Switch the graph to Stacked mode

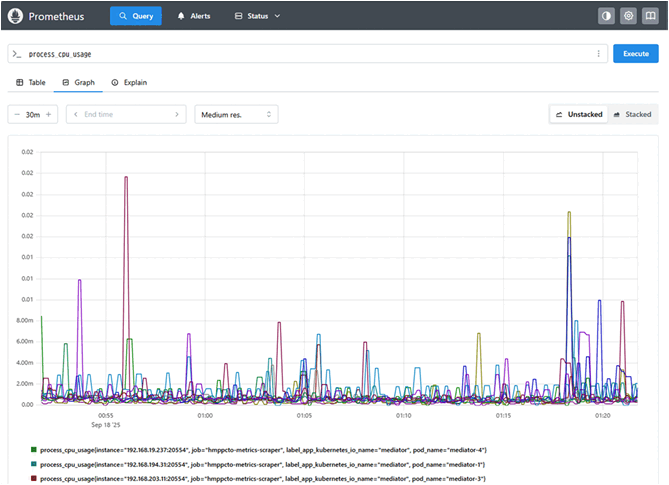[x=632, y=115]
